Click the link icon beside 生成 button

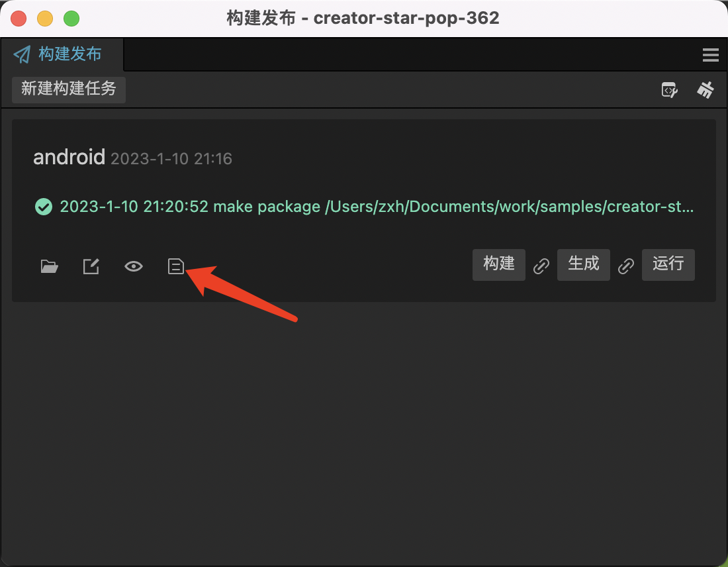tap(626, 265)
